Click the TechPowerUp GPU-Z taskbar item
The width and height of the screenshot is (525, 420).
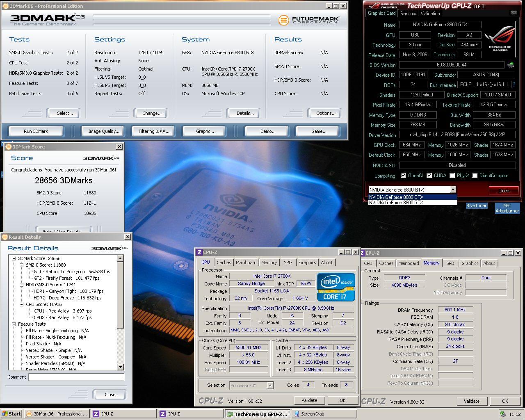tap(257, 414)
